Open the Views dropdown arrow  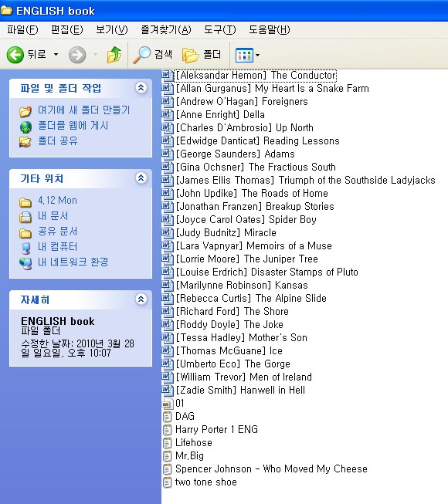tap(257, 56)
